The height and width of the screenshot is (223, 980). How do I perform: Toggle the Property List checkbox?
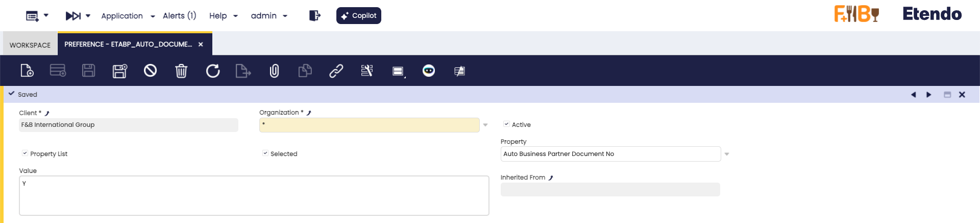(25, 153)
